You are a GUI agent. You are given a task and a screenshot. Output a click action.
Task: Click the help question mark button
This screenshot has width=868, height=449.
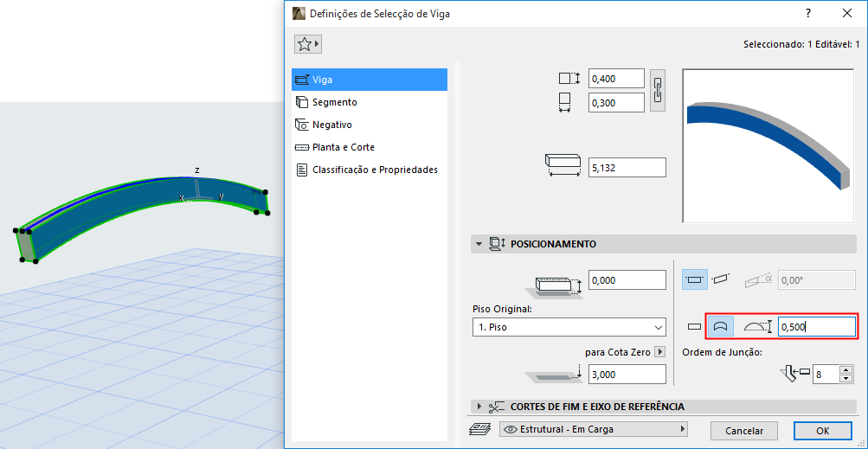pos(808,13)
